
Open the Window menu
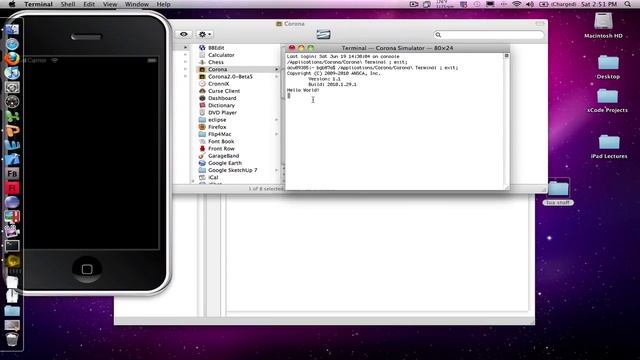pos(137,4)
